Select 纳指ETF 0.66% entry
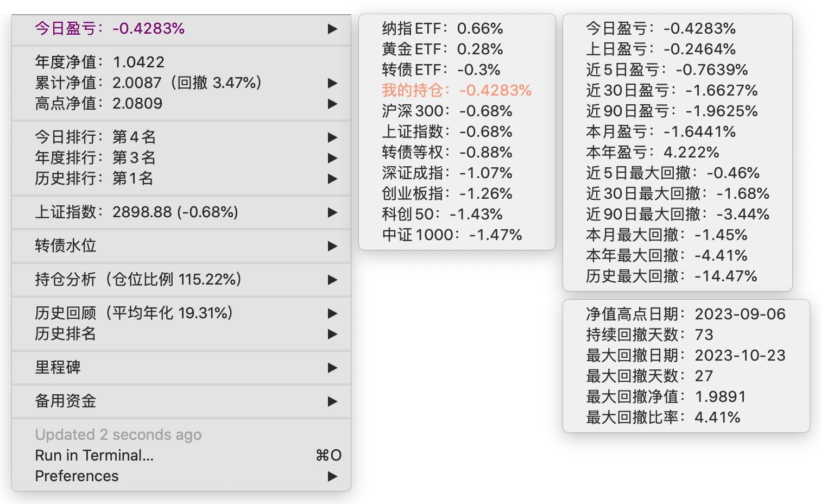 click(442, 29)
